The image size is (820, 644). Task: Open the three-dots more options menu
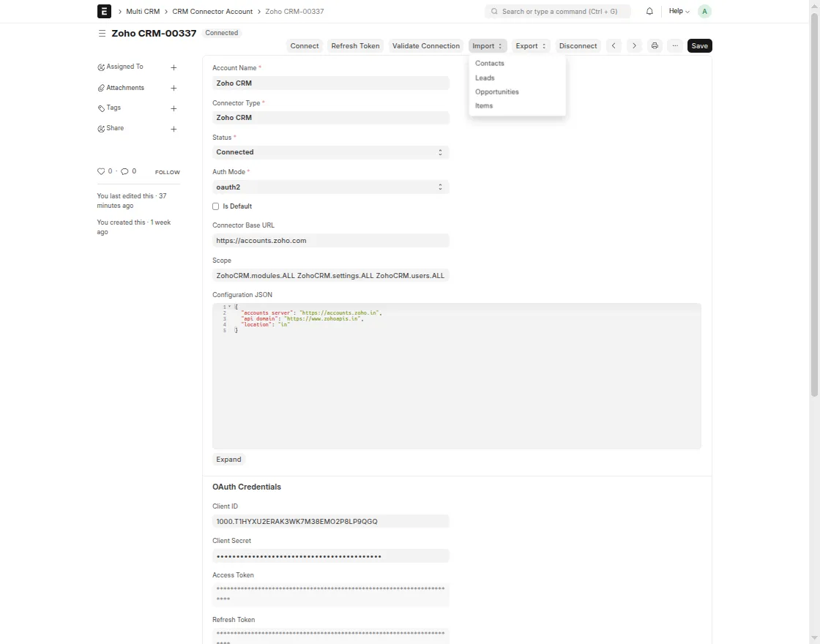675,45
